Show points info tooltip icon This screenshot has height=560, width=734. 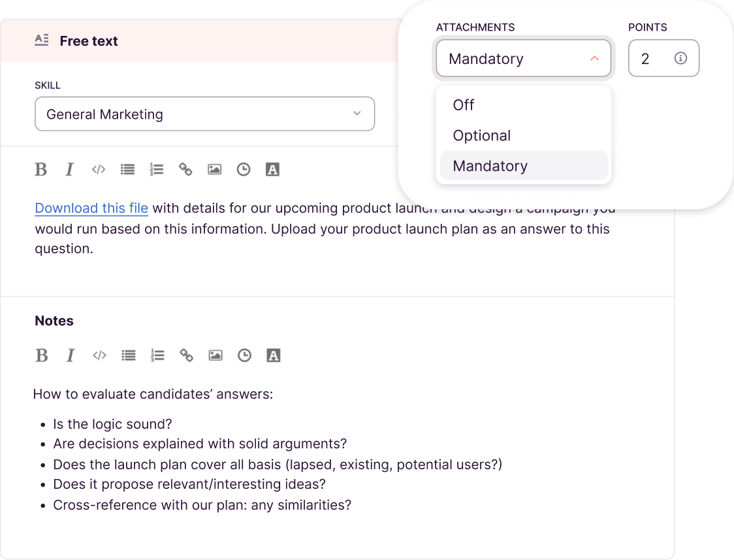pyautogui.click(x=680, y=58)
